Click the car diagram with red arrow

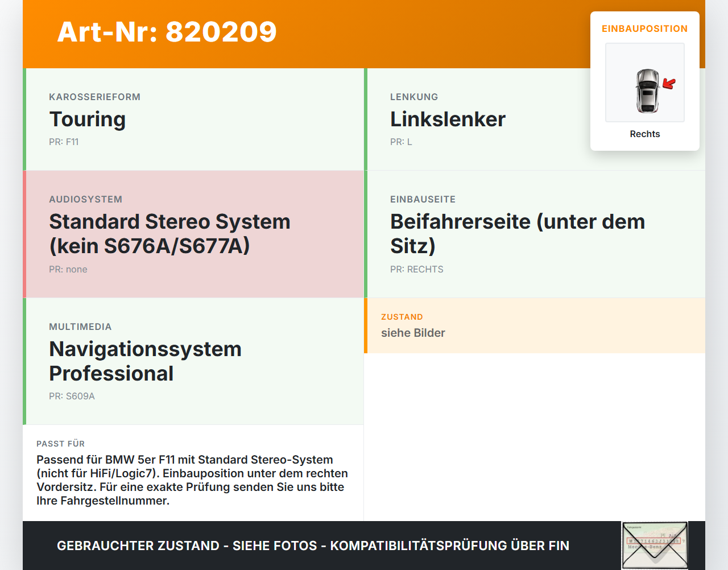point(645,82)
